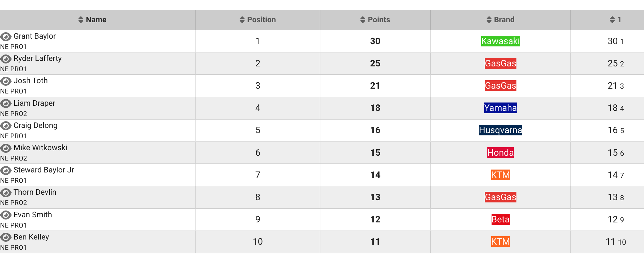This screenshot has height=254, width=644.
Task: Sort the table by Position column
Action: pos(258,20)
